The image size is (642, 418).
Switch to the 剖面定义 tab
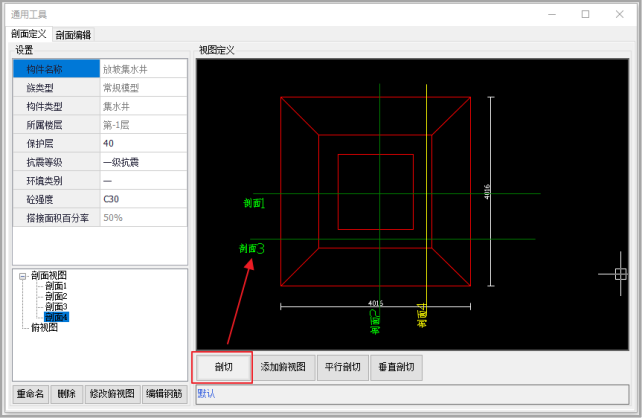pyautogui.click(x=28, y=34)
